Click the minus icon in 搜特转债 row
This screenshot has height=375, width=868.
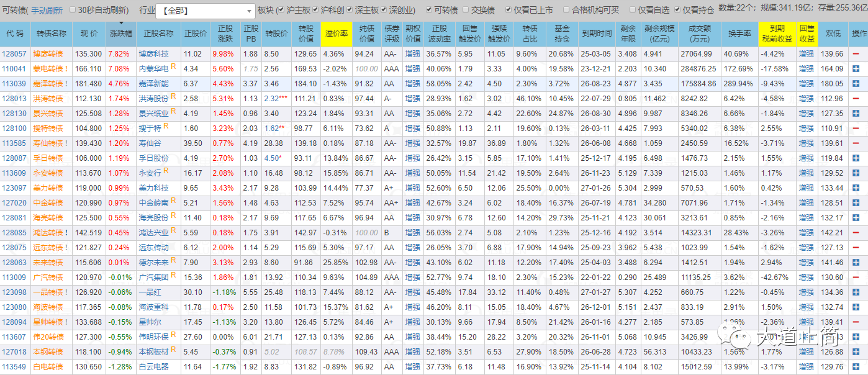[x=856, y=129]
